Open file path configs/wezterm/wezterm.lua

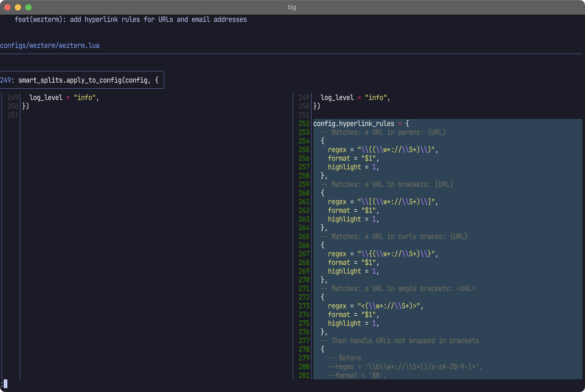tap(50, 46)
